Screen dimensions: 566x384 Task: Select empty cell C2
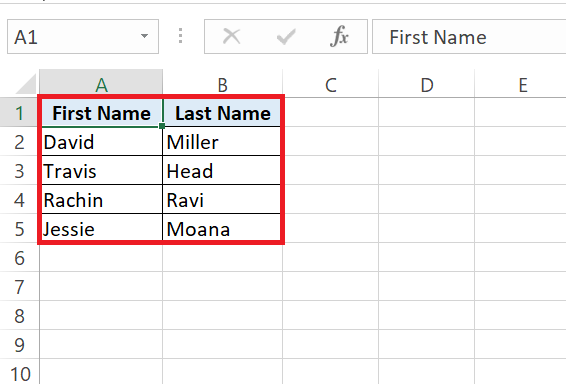tap(331, 142)
